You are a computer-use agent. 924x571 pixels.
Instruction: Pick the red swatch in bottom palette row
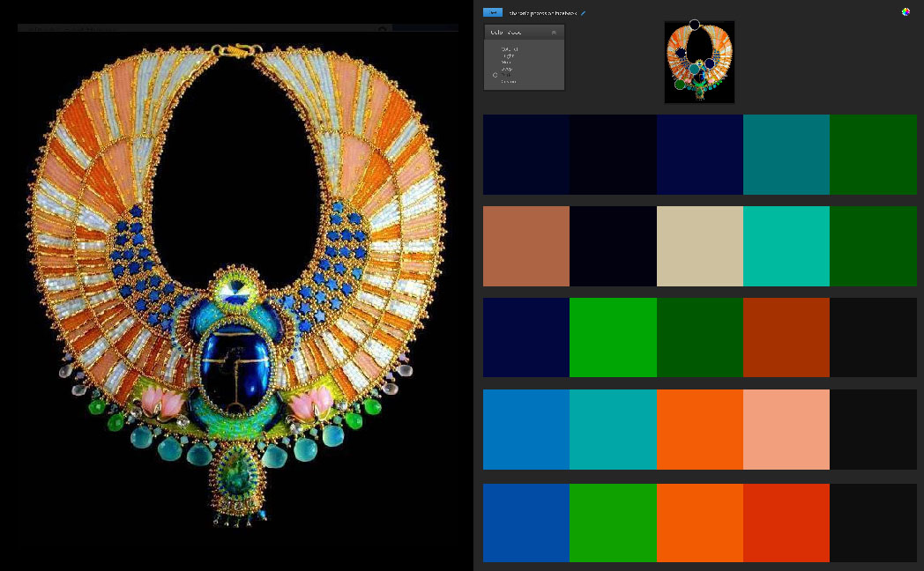click(786, 523)
